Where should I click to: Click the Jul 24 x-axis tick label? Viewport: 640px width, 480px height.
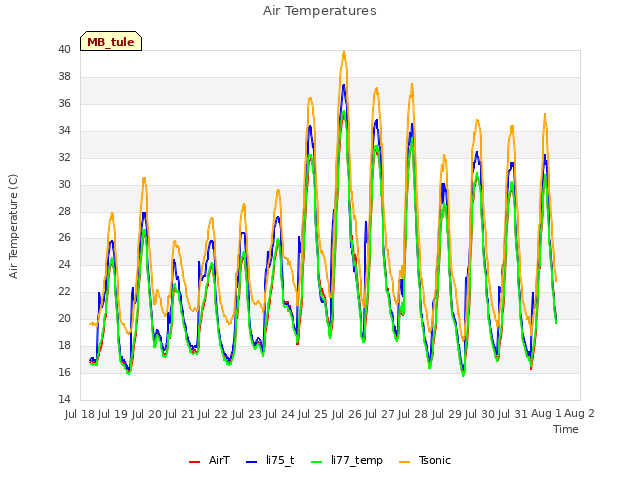coord(280,414)
